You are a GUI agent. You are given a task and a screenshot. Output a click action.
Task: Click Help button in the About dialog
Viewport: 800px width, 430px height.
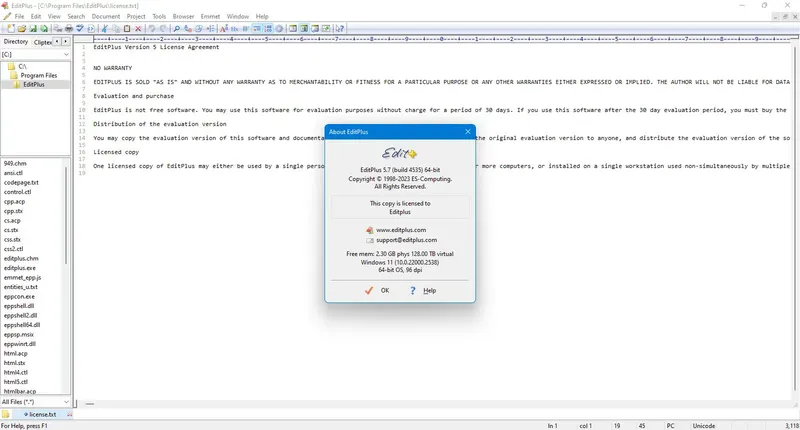point(423,290)
